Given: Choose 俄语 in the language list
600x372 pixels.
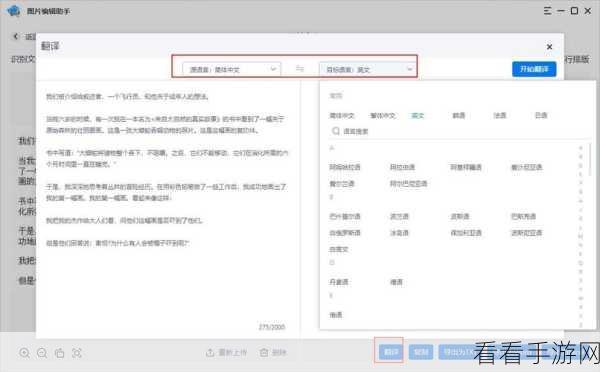Looking at the screenshot, I should tap(336, 315).
